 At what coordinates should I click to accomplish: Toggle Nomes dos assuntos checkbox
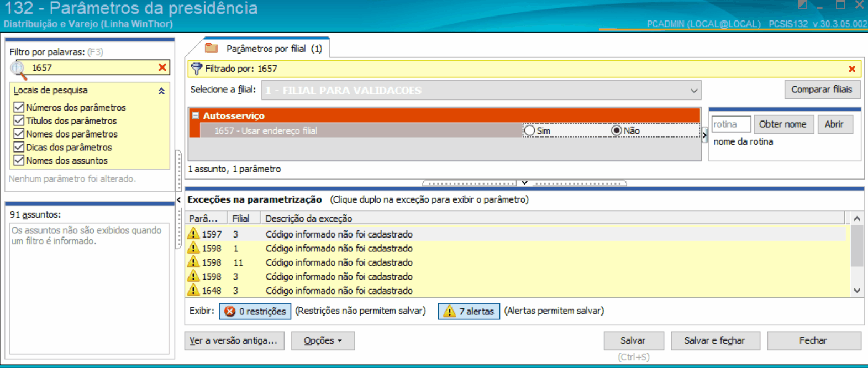19,160
